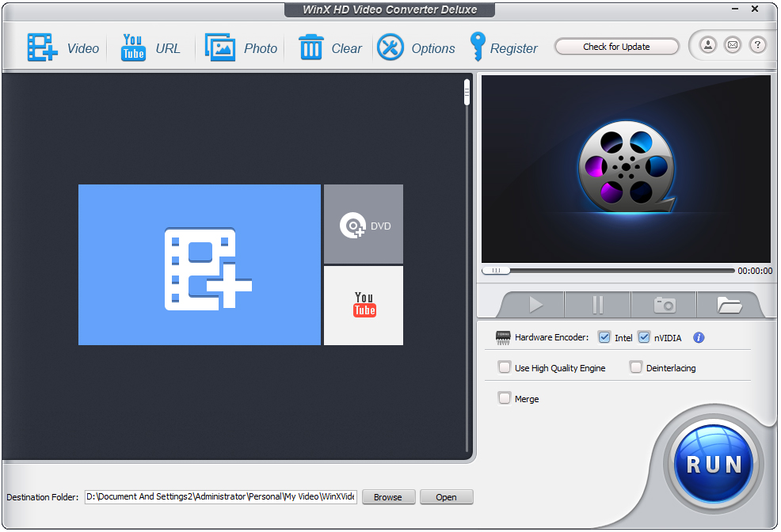
Task: Open the URL download tool
Action: tap(132, 47)
